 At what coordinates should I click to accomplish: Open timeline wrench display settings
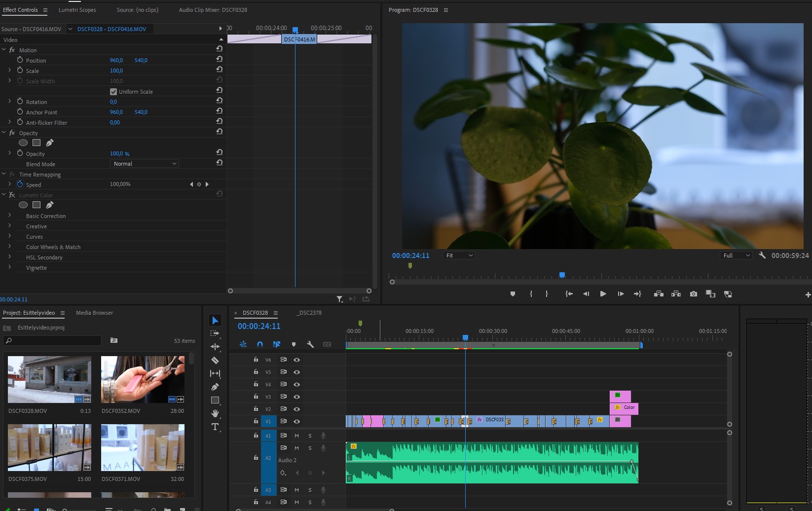pyautogui.click(x=310, y=344)
